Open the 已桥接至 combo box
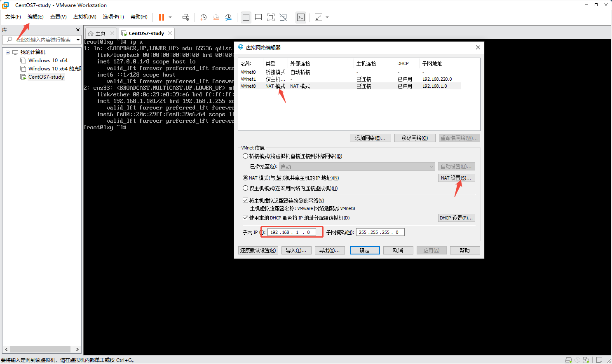This screenshot has height=364, width=612. (357, 167)
